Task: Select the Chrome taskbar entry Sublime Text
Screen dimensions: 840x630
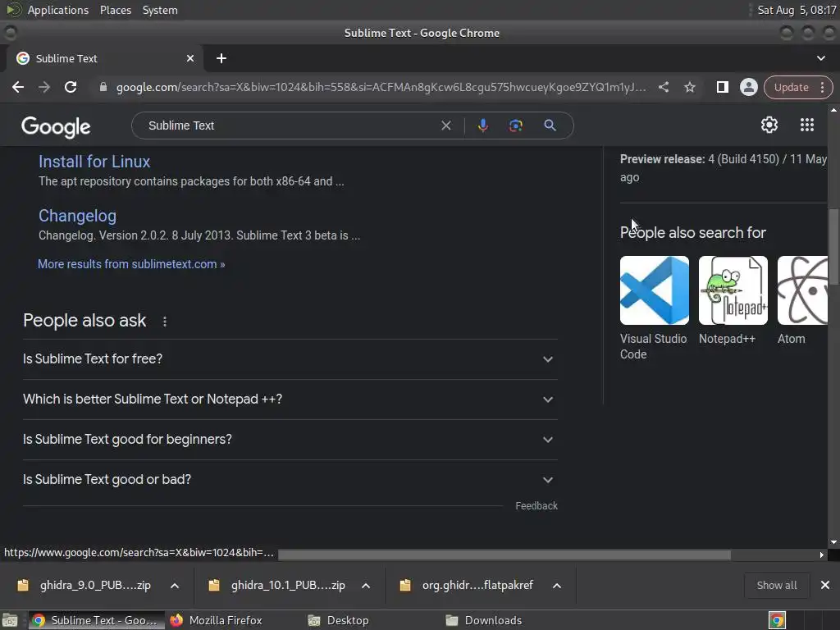Action: pyautogui.click(x=97, y=620)
